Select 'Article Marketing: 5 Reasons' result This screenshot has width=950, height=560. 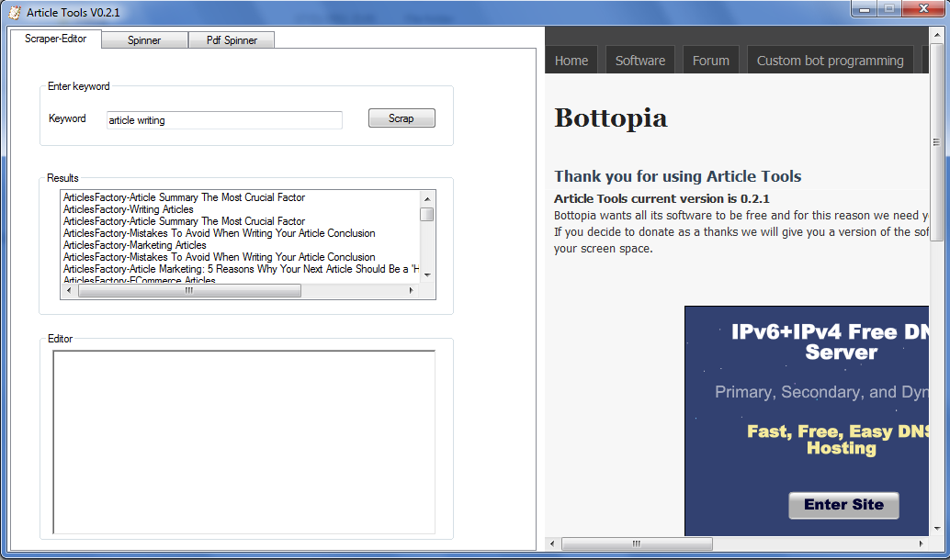pyautogui.click(x=241, y=269)
